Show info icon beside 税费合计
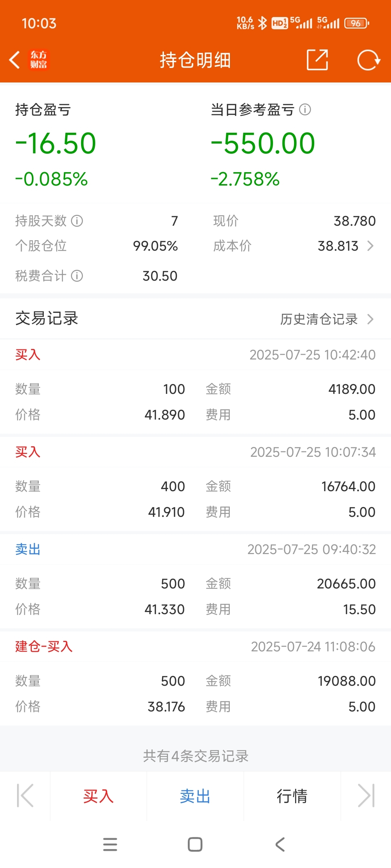Screen dimensions: 391x868 coord(77,276)
